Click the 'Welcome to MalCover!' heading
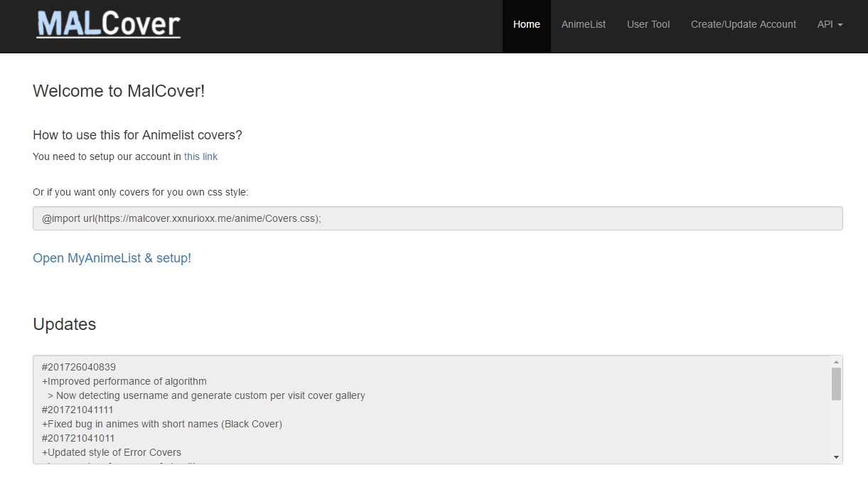 pos(119,91)
